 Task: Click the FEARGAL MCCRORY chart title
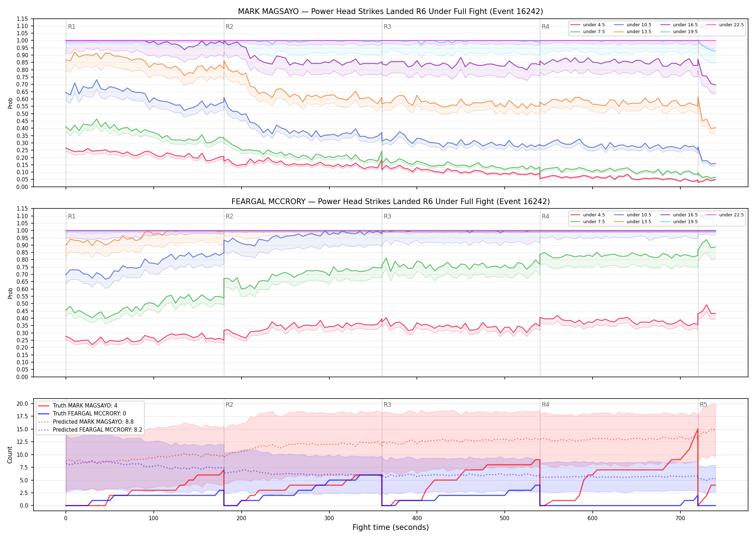[391, 202]
